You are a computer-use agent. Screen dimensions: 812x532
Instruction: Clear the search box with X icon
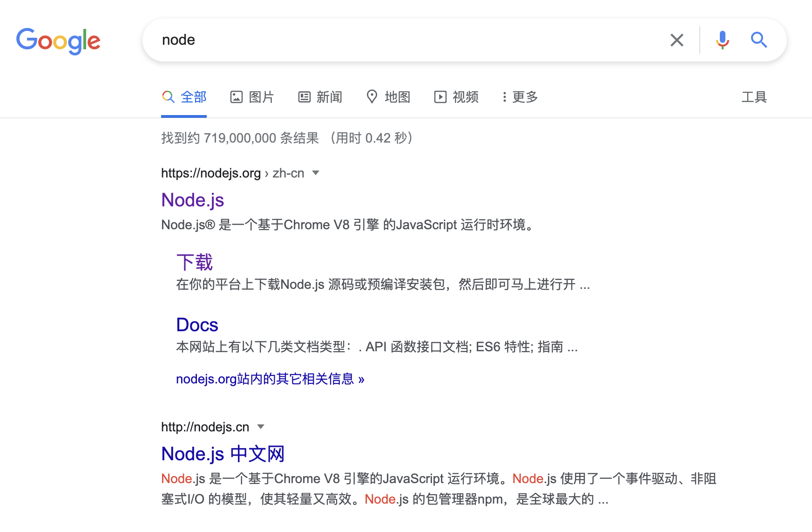click(x=677, y=40)
